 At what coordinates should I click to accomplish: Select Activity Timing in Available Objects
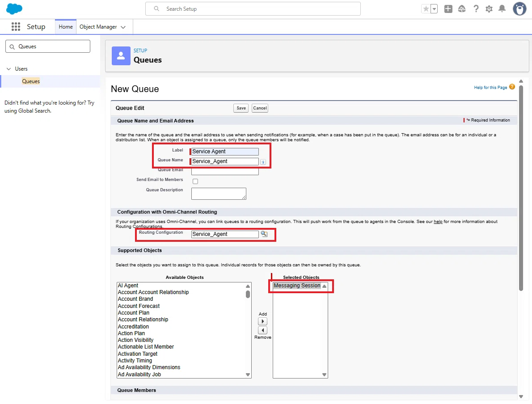tap(135, 361)
